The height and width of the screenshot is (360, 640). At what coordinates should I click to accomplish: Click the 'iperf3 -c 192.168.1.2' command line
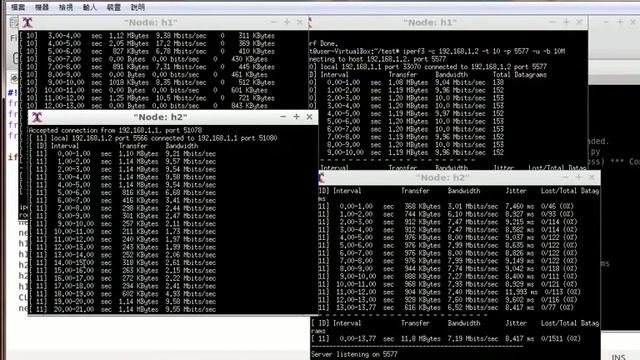[437, 51]
